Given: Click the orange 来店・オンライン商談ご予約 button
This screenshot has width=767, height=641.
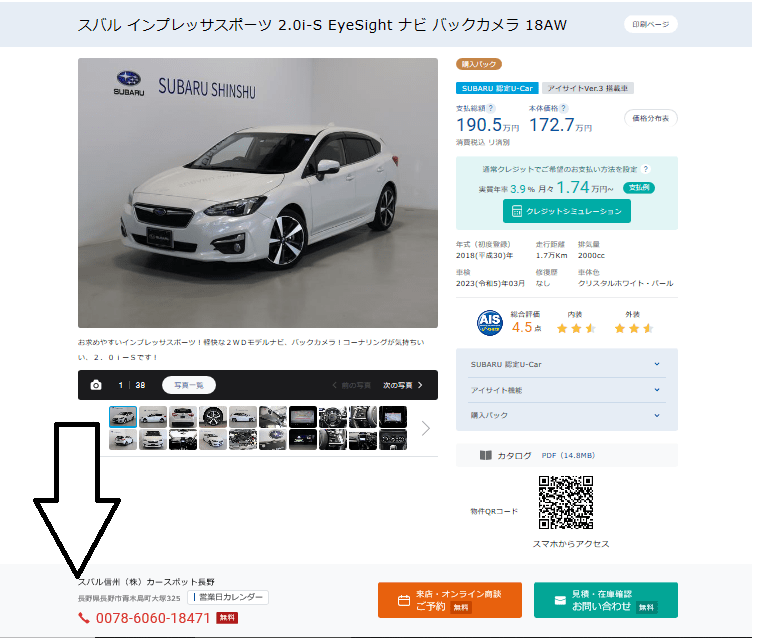Looking at the screenshot, I should [450, 600].
